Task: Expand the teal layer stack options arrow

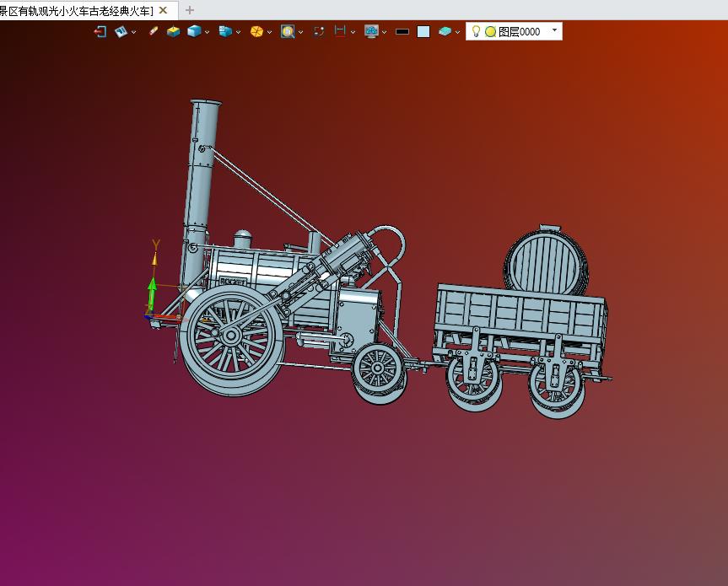Action: pos(458,32)
